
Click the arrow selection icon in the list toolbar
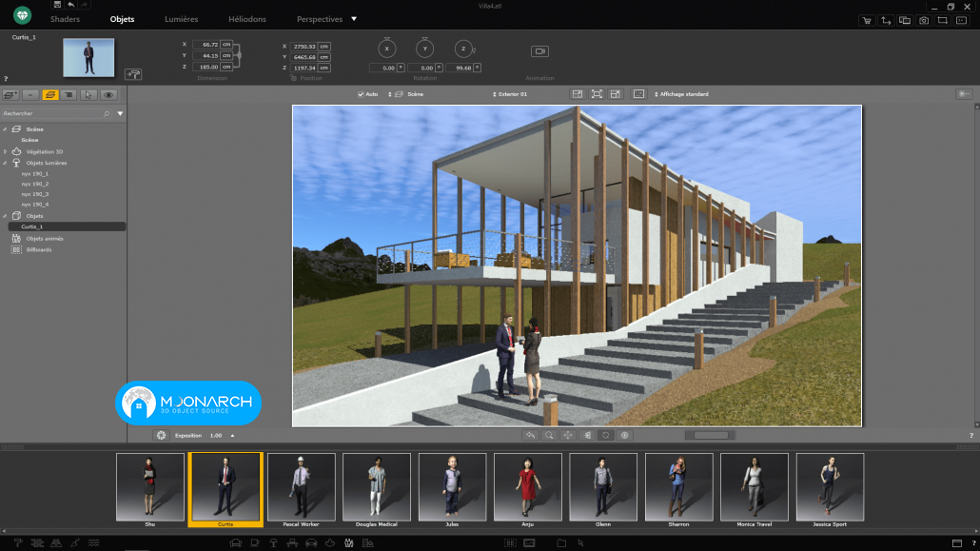88,95
